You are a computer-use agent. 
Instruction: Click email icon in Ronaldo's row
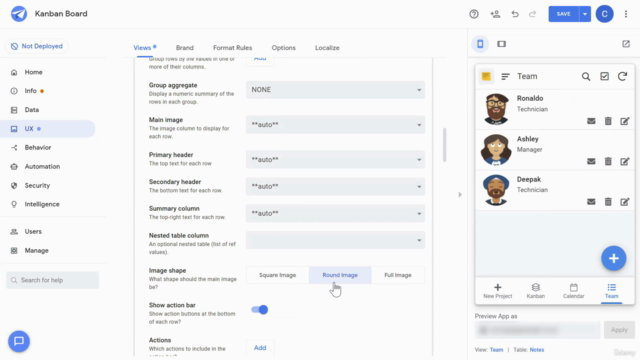click(x=591, y=121)
